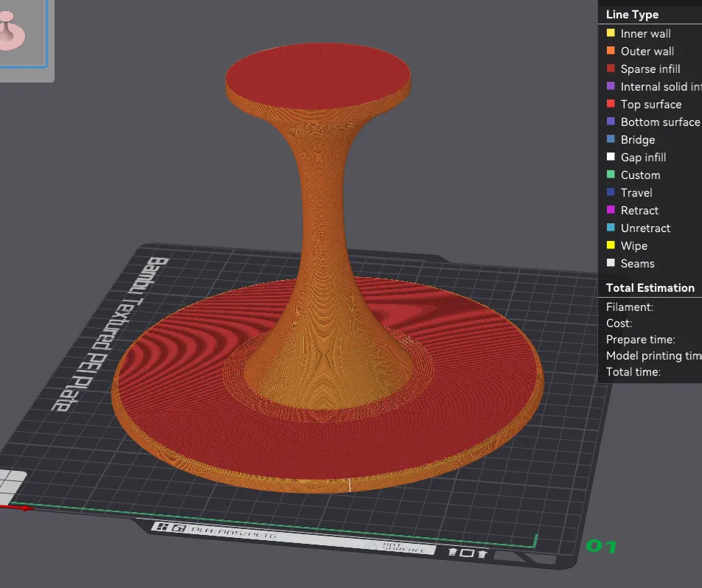The image size is (702, 588).
Task: Click the Wipe yellow color swatch
Action: (611, 245)
